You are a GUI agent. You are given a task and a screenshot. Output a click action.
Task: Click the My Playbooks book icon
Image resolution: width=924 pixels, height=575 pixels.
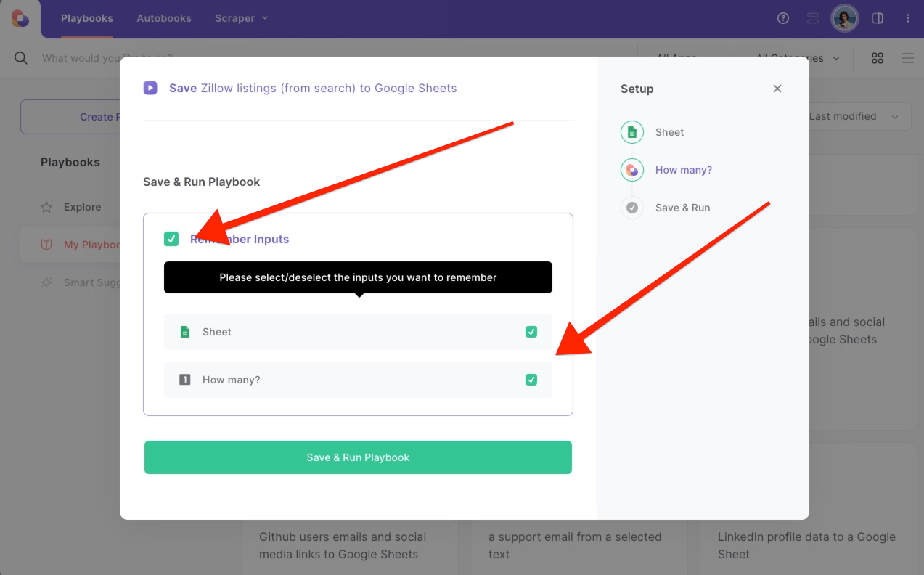(46, 245)
